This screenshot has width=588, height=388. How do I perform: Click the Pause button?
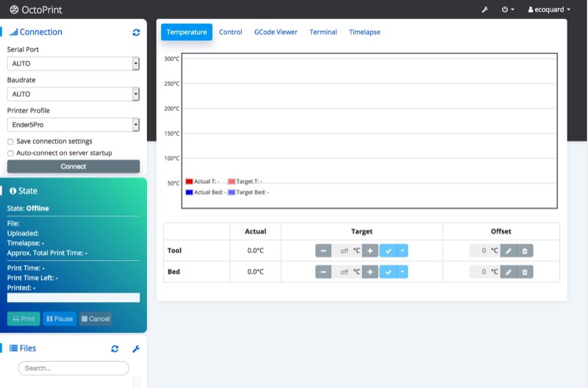[60, 319]
